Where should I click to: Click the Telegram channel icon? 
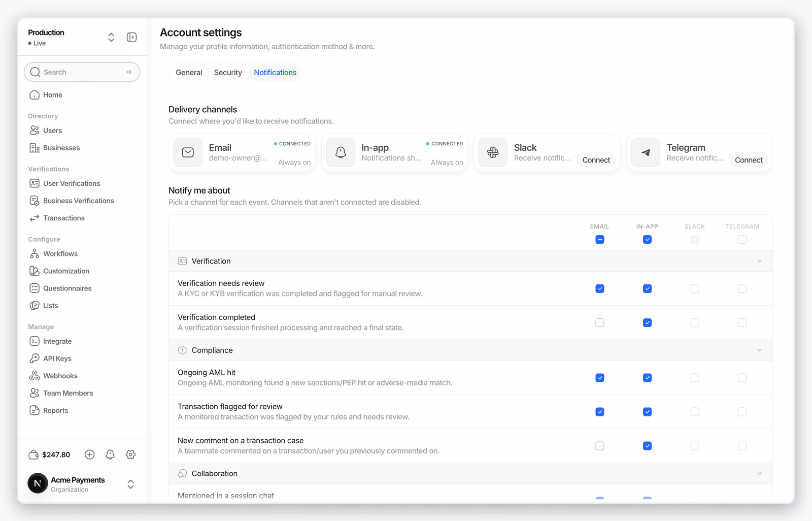click(646, 152)
